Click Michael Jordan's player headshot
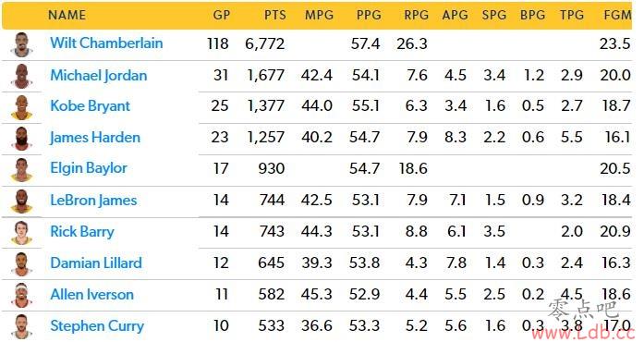Image resolution: width=644 pixels, height=342 pixels. [x=22, y=76]
